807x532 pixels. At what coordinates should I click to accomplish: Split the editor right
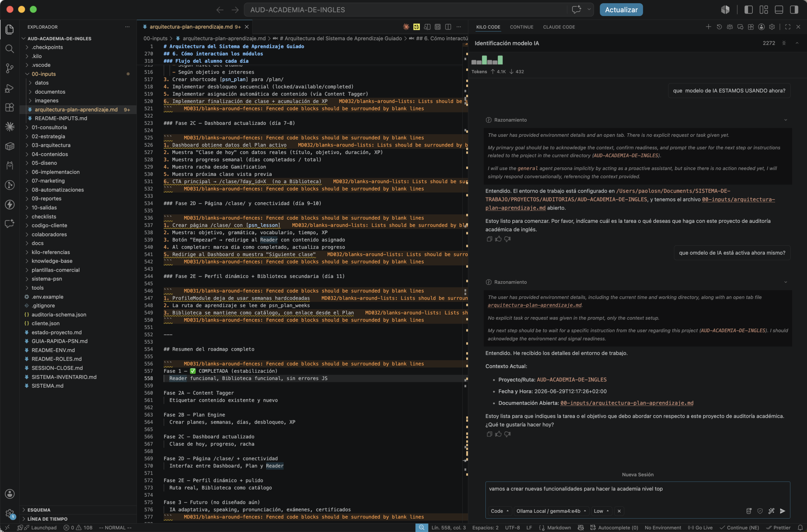point(448,27)
